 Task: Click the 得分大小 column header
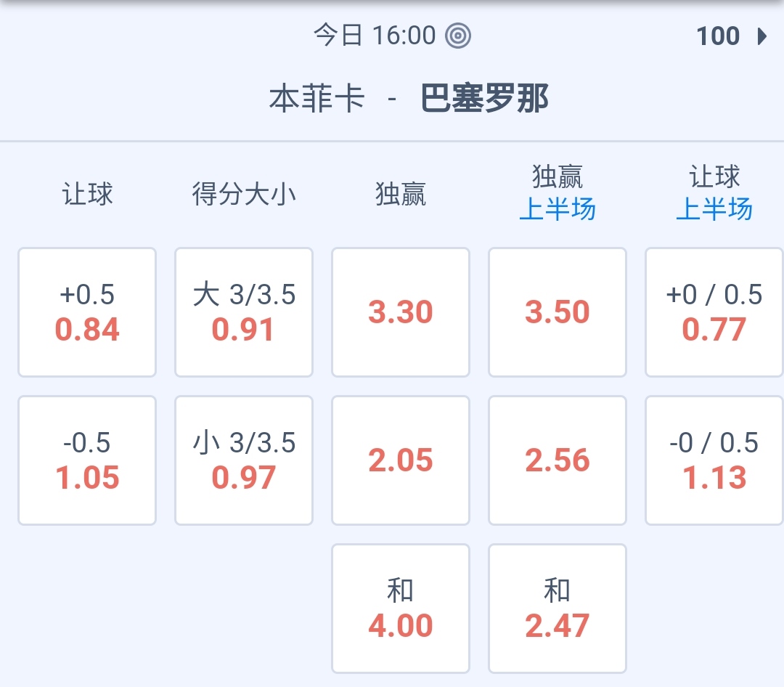(x=244, y=195)
